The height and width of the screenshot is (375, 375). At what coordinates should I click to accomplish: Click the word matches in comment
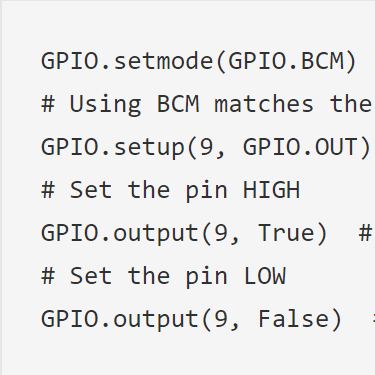click(264, 104)
